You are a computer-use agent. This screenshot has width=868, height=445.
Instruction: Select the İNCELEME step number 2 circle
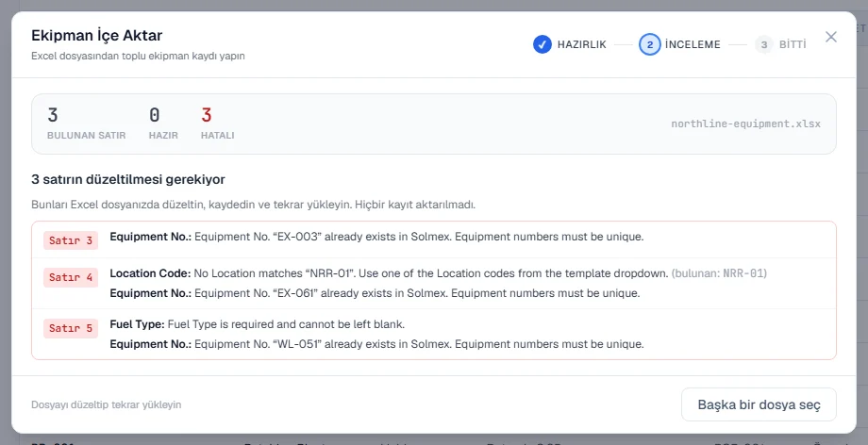pos(649,44)
